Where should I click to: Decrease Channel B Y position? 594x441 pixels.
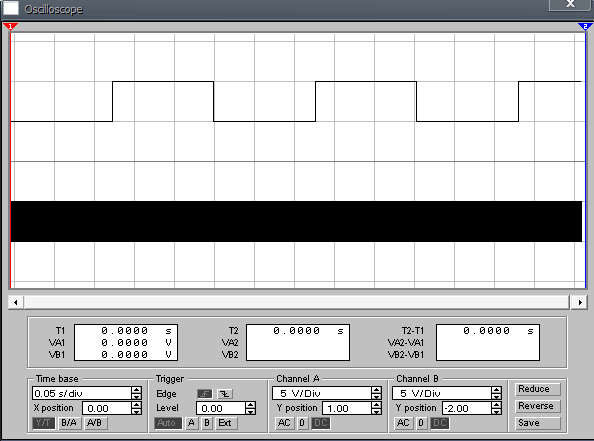tap(496, 411)
